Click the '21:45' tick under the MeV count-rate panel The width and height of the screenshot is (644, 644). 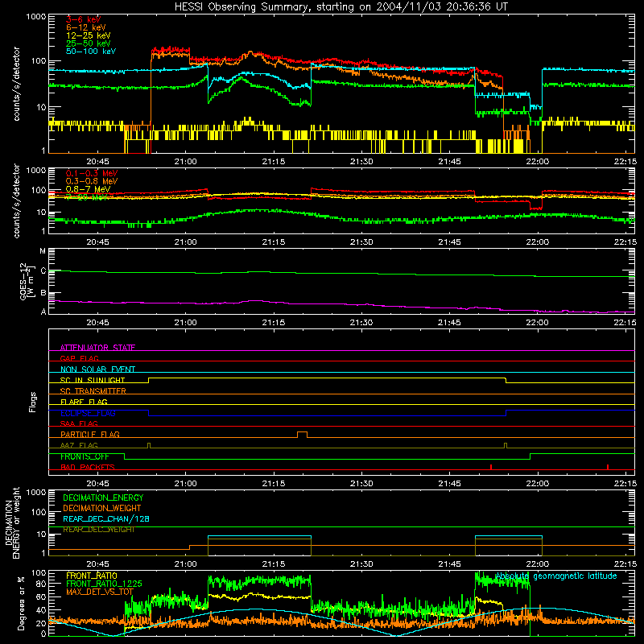(449, 242)
